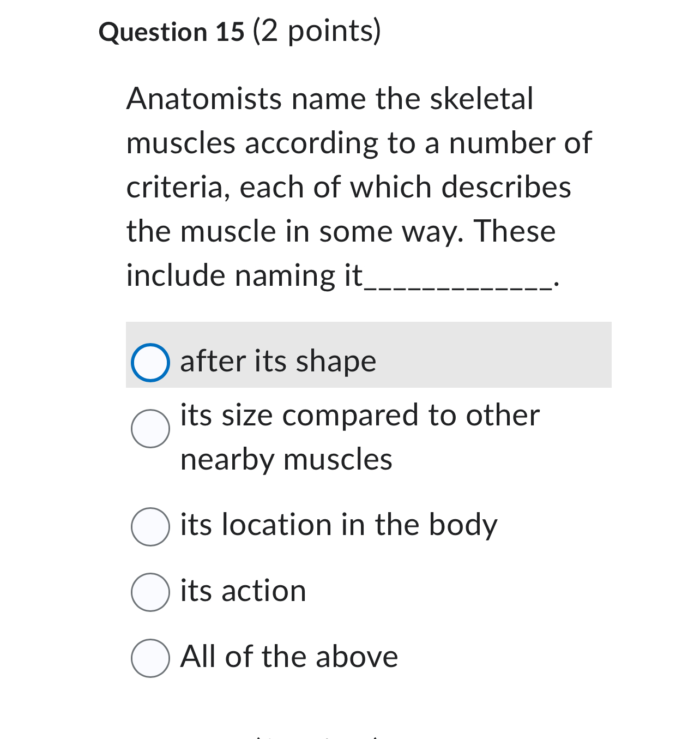Click the word "Anatomists" in the question

pos(180,99)
